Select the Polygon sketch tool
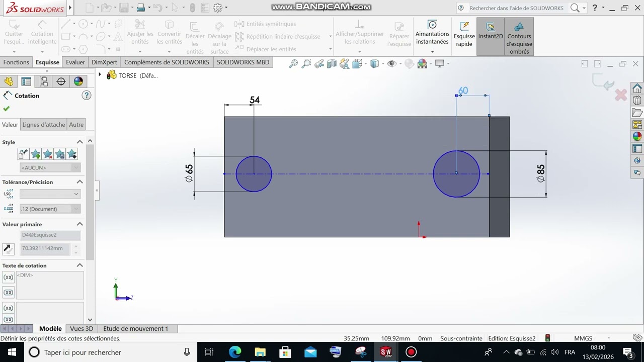The width and height of the screenshot is (644, 362). (x=83, y=49)
